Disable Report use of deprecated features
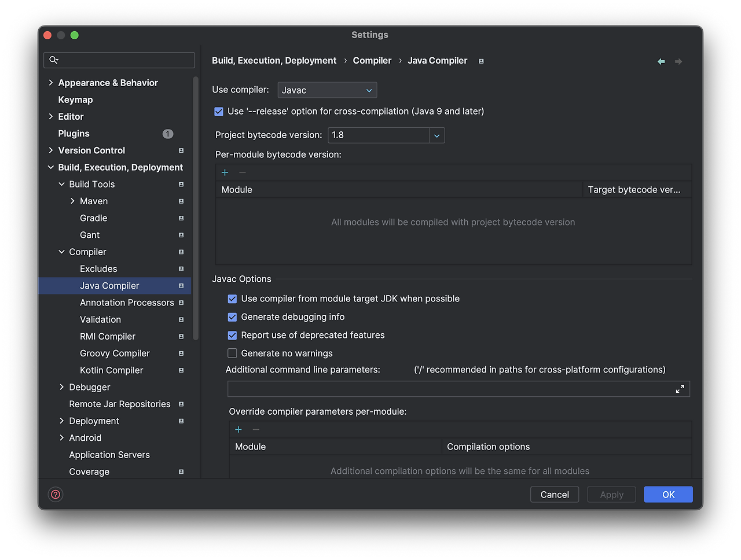This screenshot has height=560, width=741. 232,335
